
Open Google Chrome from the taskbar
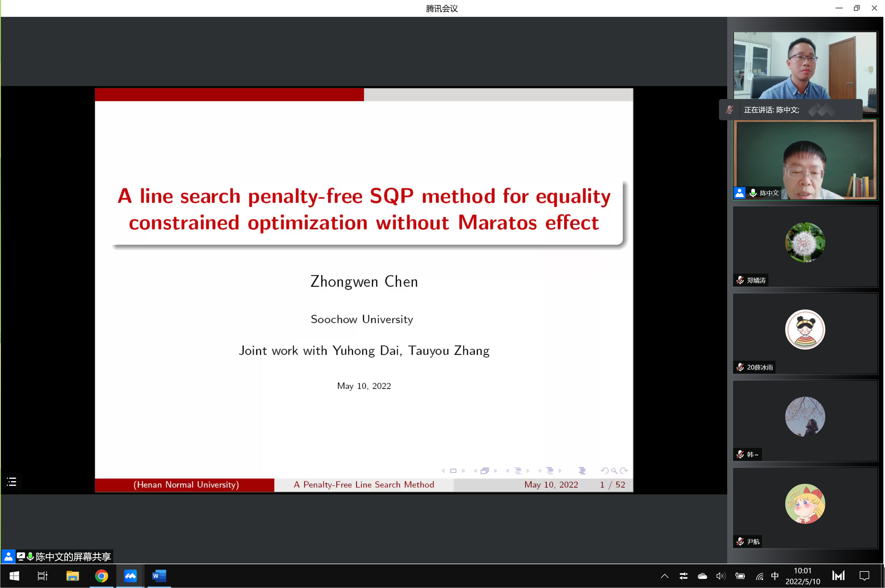tap(101, 576)
